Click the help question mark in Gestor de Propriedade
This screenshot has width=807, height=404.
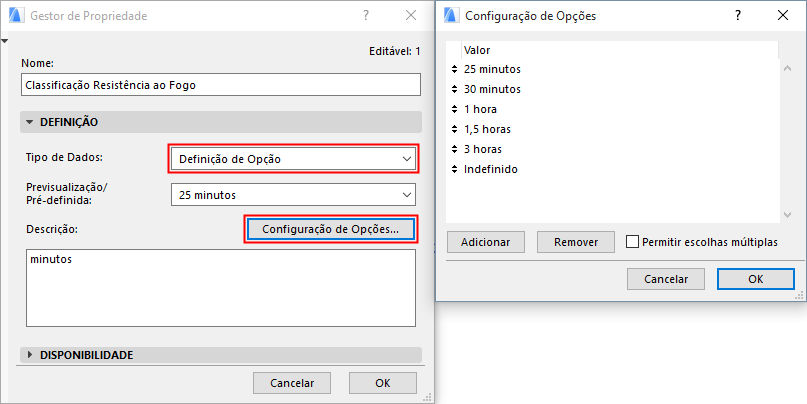[x=367, y=16]
